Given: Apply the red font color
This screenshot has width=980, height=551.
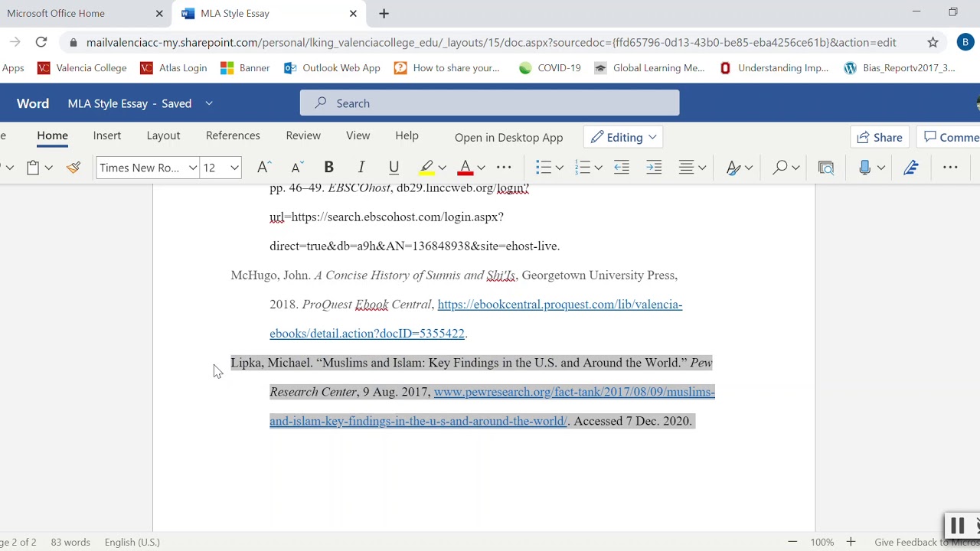Looking at the screenshot, I should coord(465,168).
